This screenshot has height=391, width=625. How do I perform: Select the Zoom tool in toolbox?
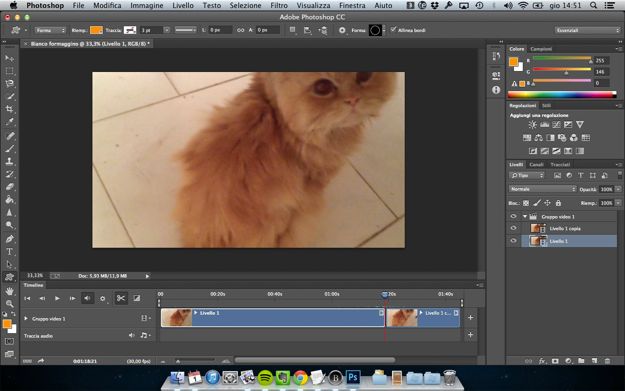pyautogui.click(x=10, y=304)
